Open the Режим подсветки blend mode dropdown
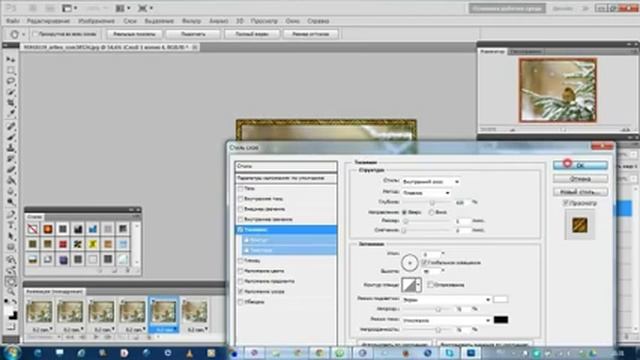This screenshot has width=640, height=360. click(x=446, y=300)
